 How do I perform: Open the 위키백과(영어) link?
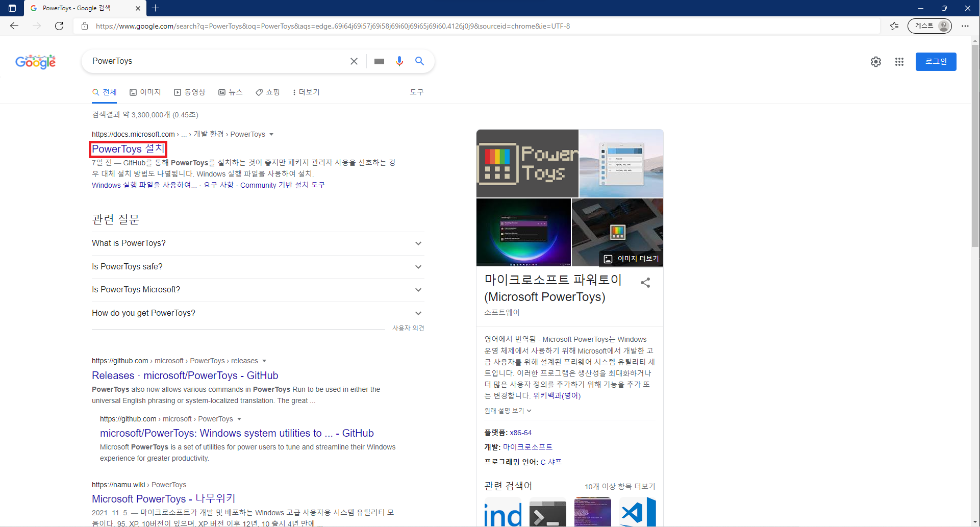557,396
